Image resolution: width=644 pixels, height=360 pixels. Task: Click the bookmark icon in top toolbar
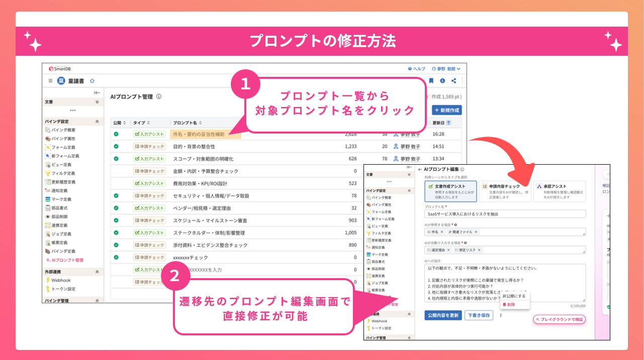point(431,81)
